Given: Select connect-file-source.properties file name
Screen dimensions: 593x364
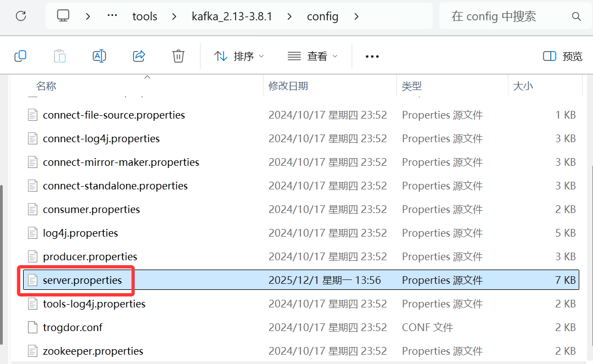Looking at the screenshot, I should [114, 115].
